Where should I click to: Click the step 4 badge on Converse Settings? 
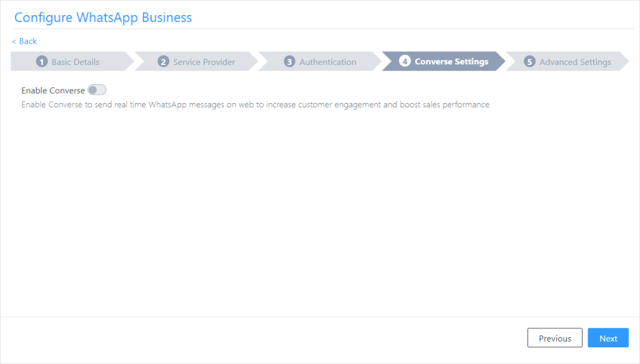pyautogui.click(x=406, y=61)
